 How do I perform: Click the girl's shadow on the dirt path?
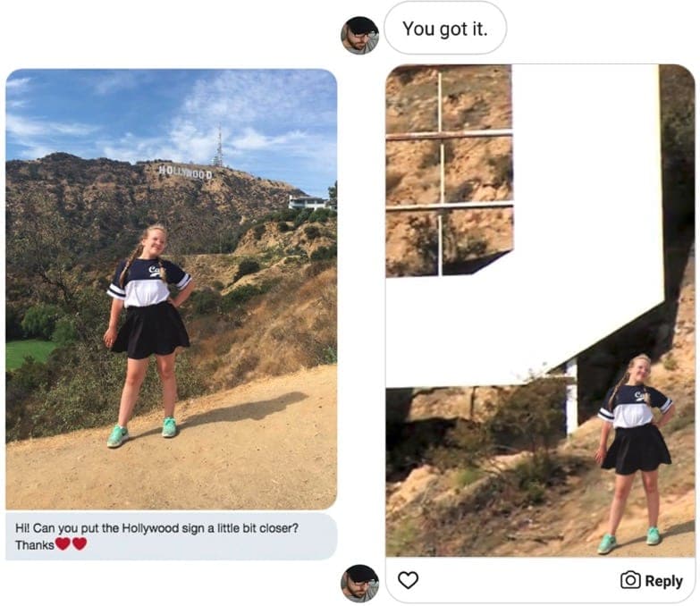tap(243, 409)
